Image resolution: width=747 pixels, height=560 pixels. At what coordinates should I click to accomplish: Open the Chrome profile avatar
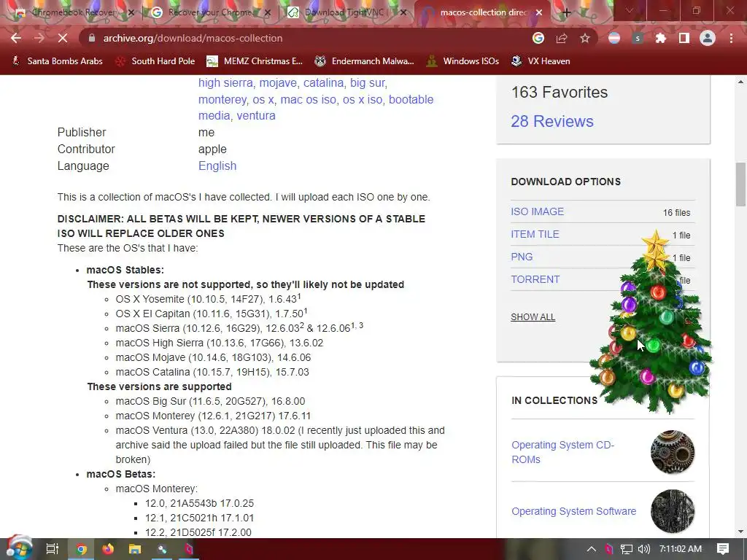(708, 38)
